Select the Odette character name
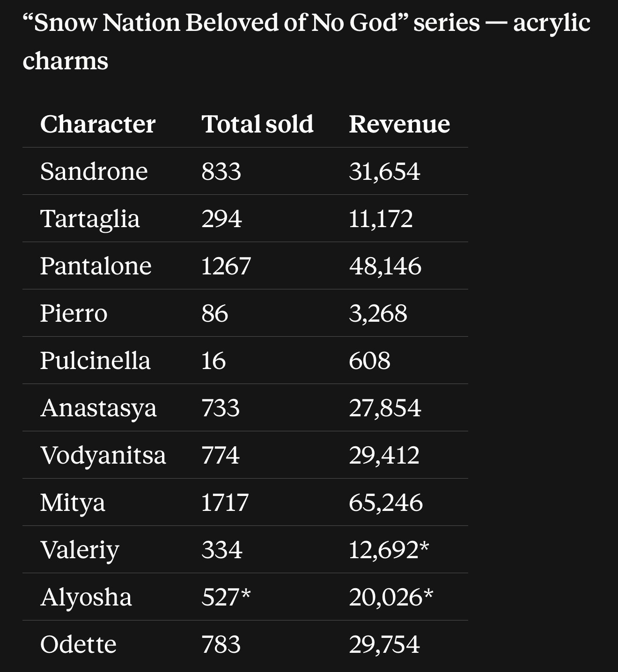Screen dimensions: 618x672 (78, 644)
